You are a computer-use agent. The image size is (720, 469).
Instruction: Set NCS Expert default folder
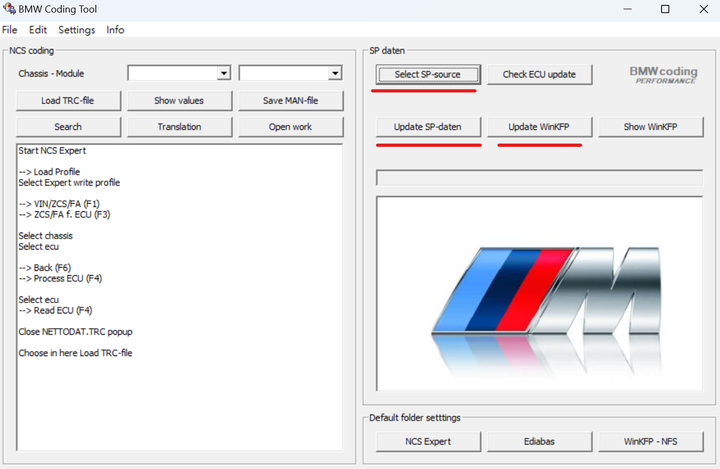(x=428, y=441)
